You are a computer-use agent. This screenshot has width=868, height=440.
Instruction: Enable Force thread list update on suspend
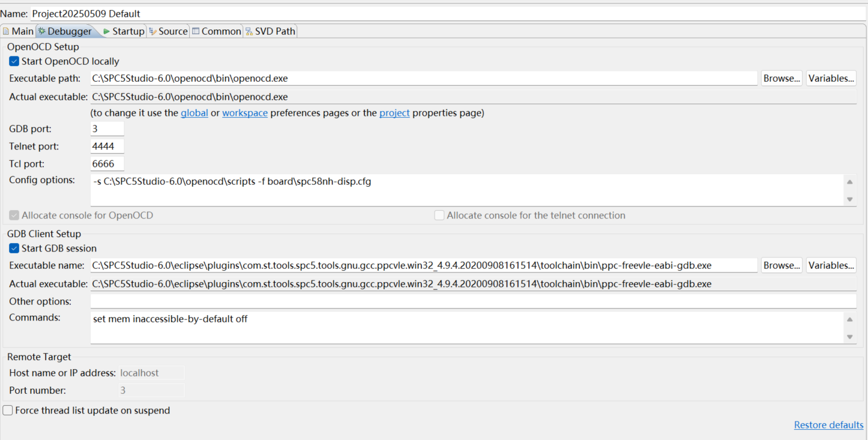tap(8, 410)
